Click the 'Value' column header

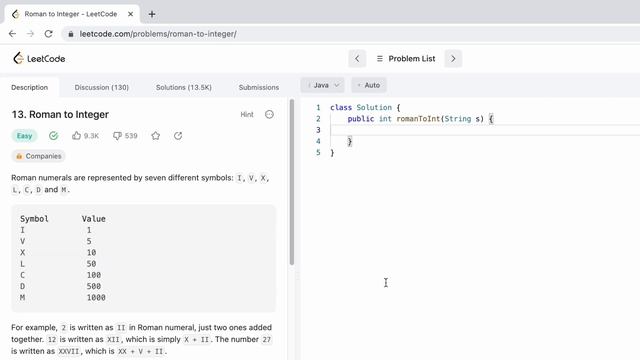click(x=93, y=219)
